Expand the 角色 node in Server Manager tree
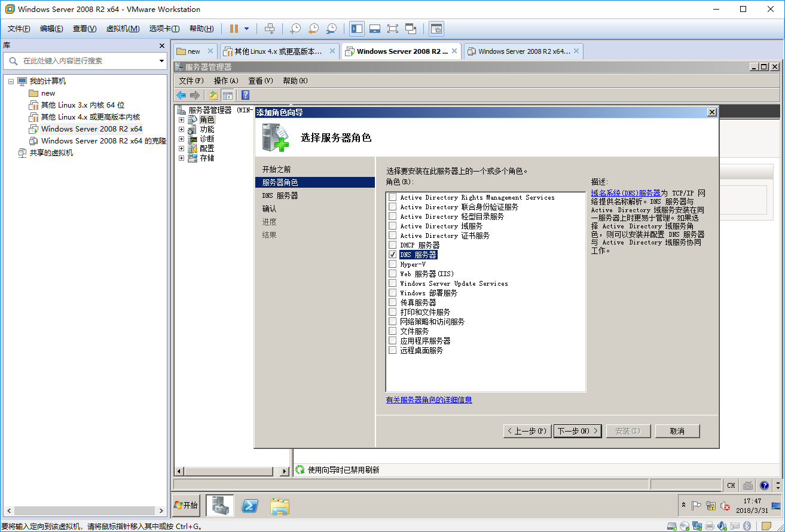785x532 pixels. tap(181, 119)
